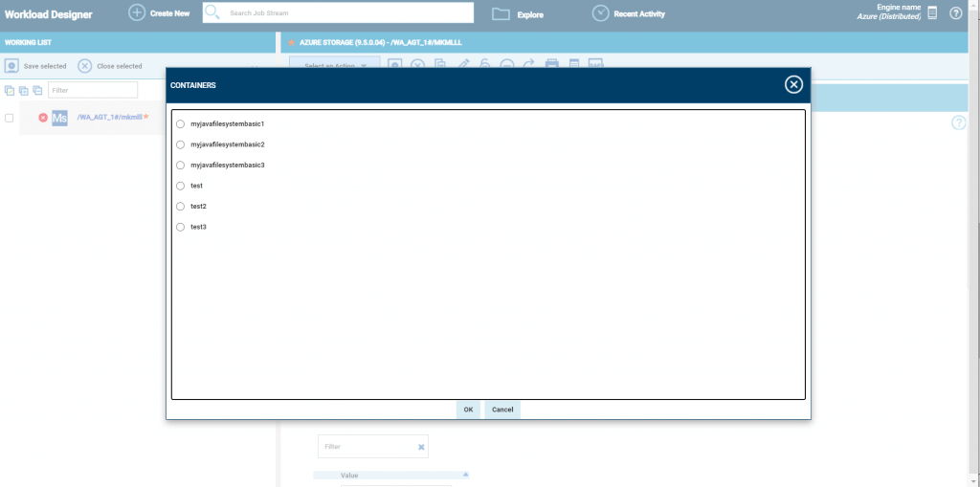Click the select all items icon
The height and width of the screenshot is (487, 980).
(10, 90)
